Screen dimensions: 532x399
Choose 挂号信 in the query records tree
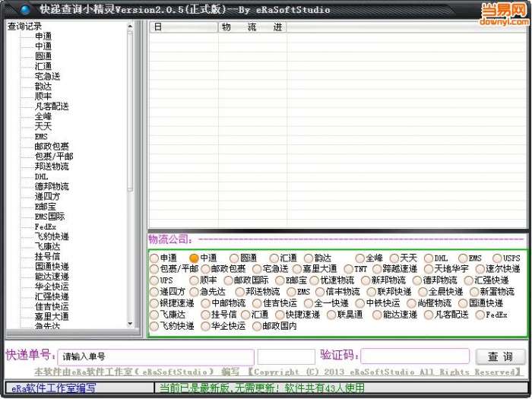coord(47,257)
